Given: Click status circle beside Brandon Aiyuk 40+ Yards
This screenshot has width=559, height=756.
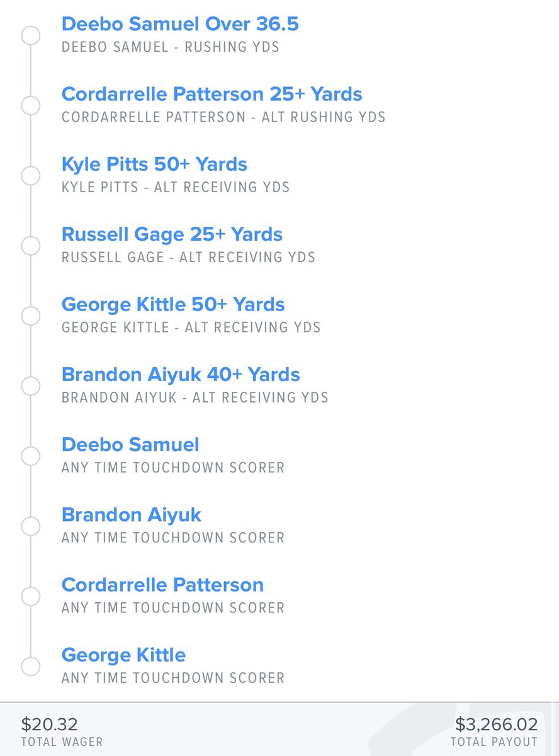Looking at the screenshot, I should coord(30,386).
